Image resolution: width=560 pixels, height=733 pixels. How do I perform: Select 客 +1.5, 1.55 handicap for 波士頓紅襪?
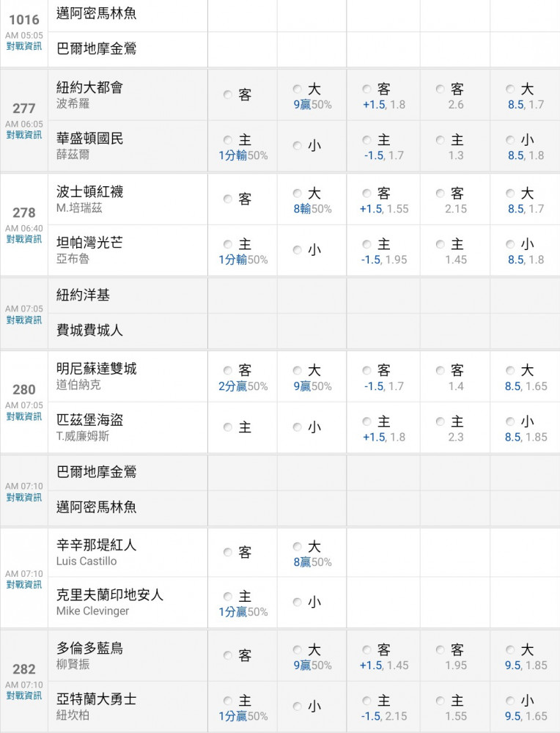pyautogui.click(x=367, y=193)
